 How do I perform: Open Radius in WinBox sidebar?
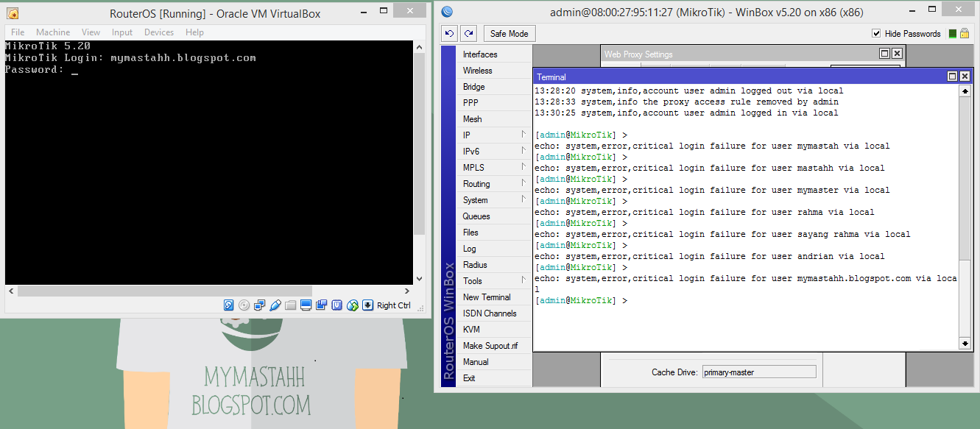pos(494,265)
